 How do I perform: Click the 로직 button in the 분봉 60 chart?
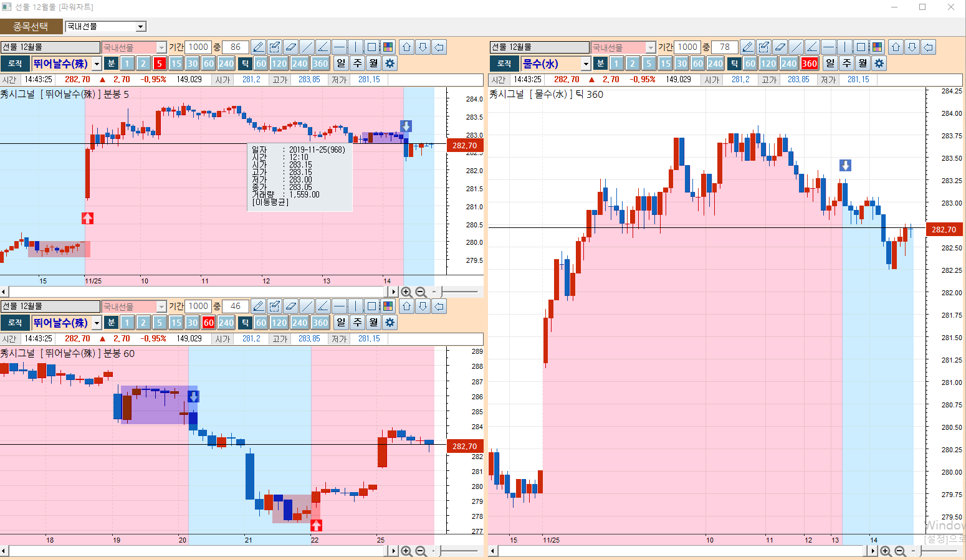click(15, 323)
